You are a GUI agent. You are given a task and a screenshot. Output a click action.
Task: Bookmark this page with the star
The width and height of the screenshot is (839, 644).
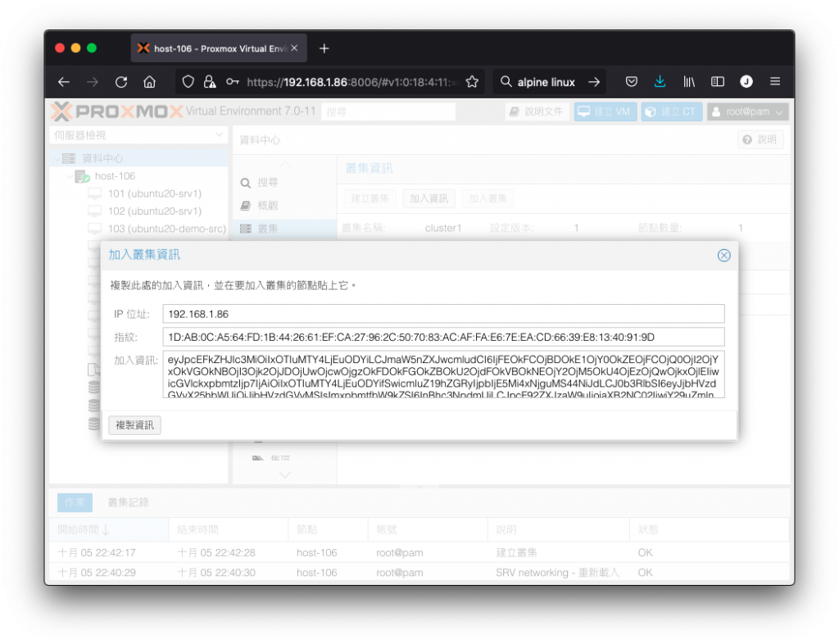pyautogui.click(x=472, y=82)
